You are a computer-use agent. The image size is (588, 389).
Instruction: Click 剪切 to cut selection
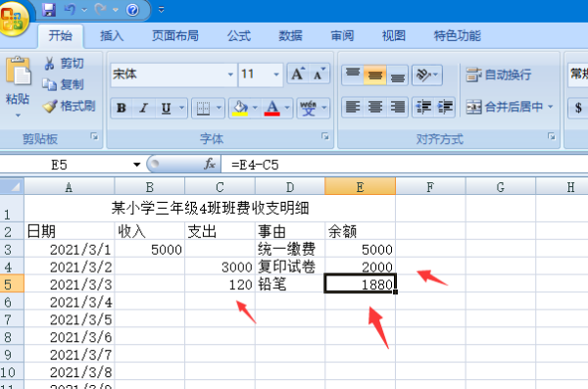tap(64, 64)
